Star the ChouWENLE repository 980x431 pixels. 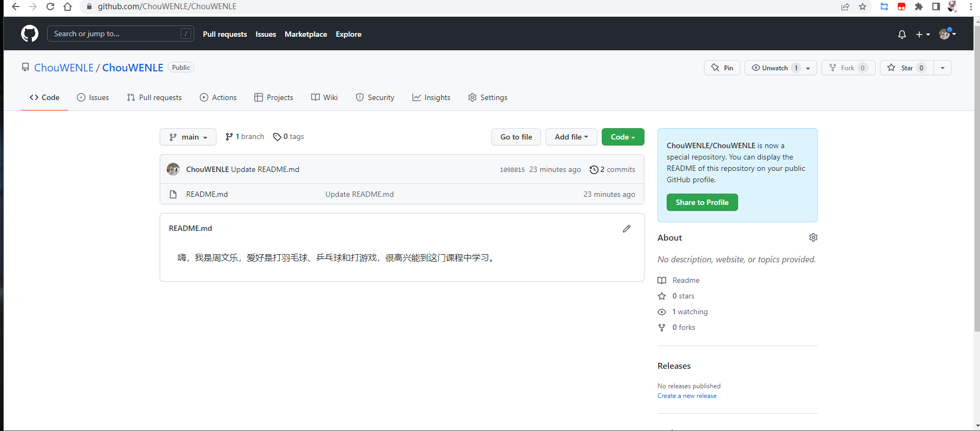tap(907, 68)
